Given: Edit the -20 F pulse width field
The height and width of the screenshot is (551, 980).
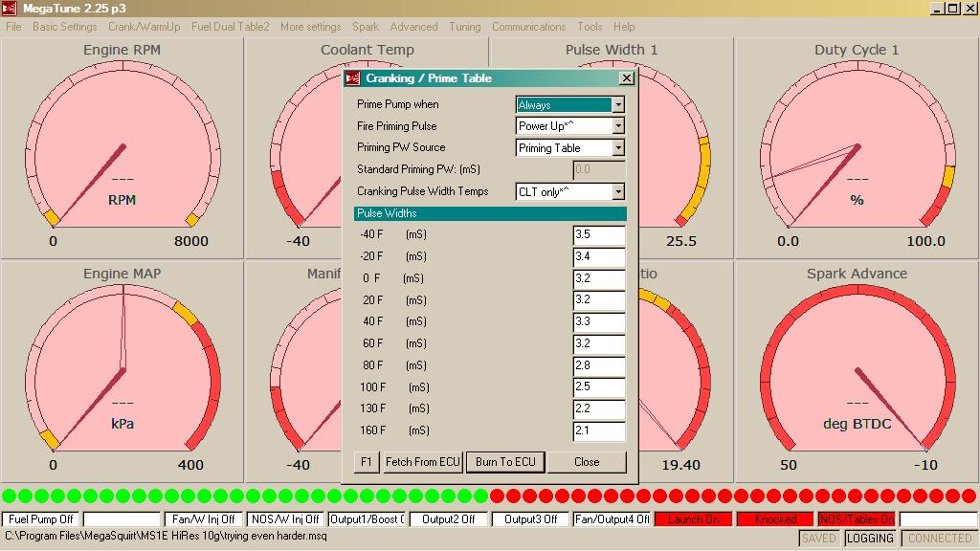Looking at the screenshot, I should point(599,256).
